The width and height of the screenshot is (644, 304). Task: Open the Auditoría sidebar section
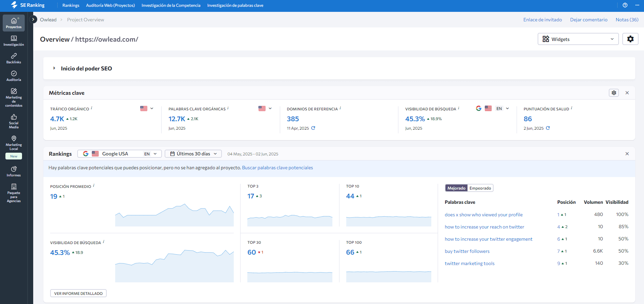pyautogui.click(x=14, y=76)
